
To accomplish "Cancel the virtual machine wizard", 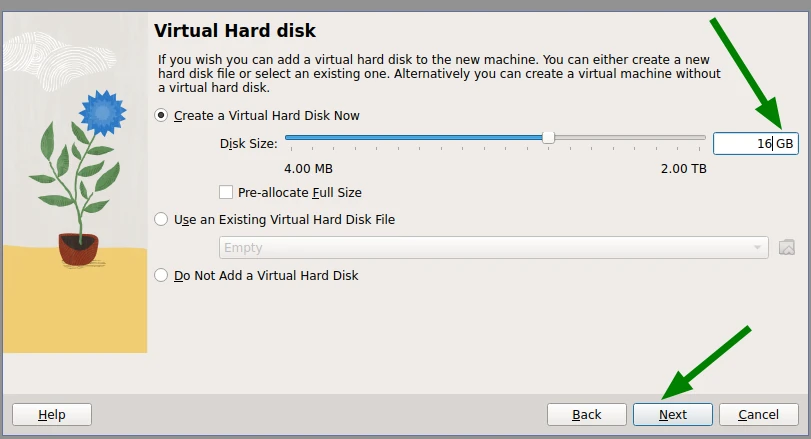I will [757, 414].
